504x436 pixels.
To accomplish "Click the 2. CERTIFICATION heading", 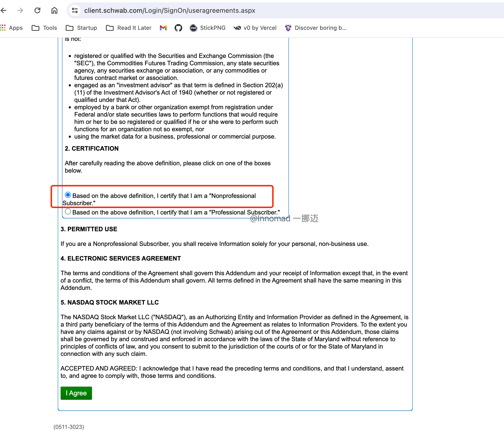I will click(92, 148).
